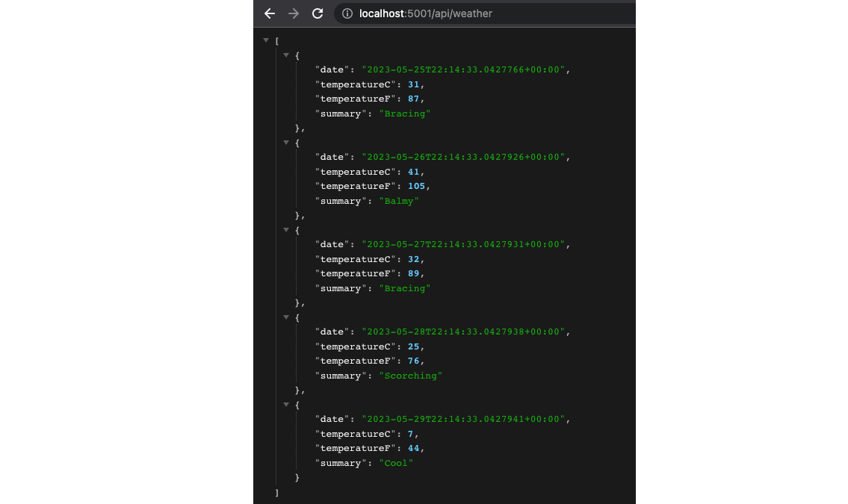Select date value 2023-05-27T22:14:33.0427931+00:00
Screen dimensions: 848x504
click(463, 245)
